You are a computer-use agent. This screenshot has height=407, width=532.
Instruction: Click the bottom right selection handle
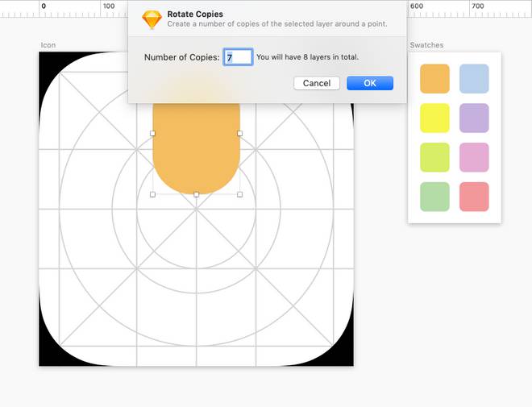coord(239,194)
